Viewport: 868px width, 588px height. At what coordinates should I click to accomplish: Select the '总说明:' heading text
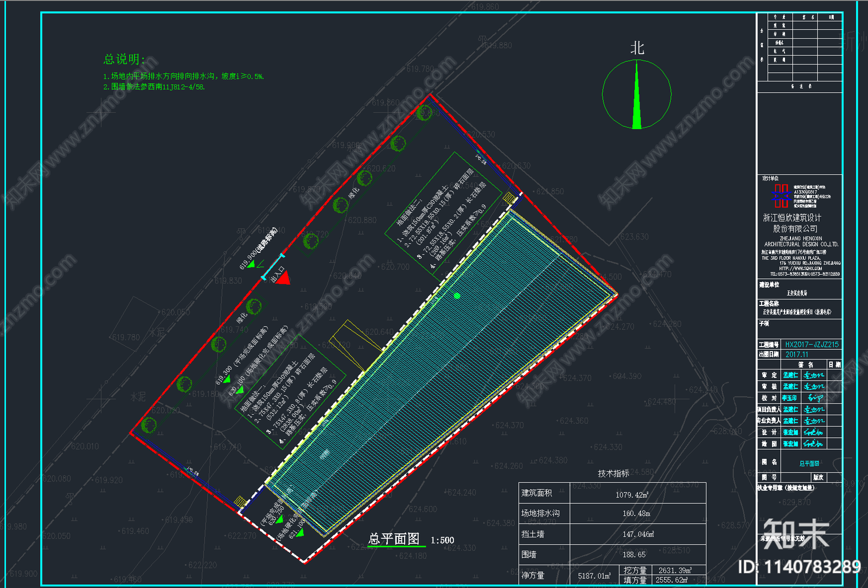click(x=124, y=59)
